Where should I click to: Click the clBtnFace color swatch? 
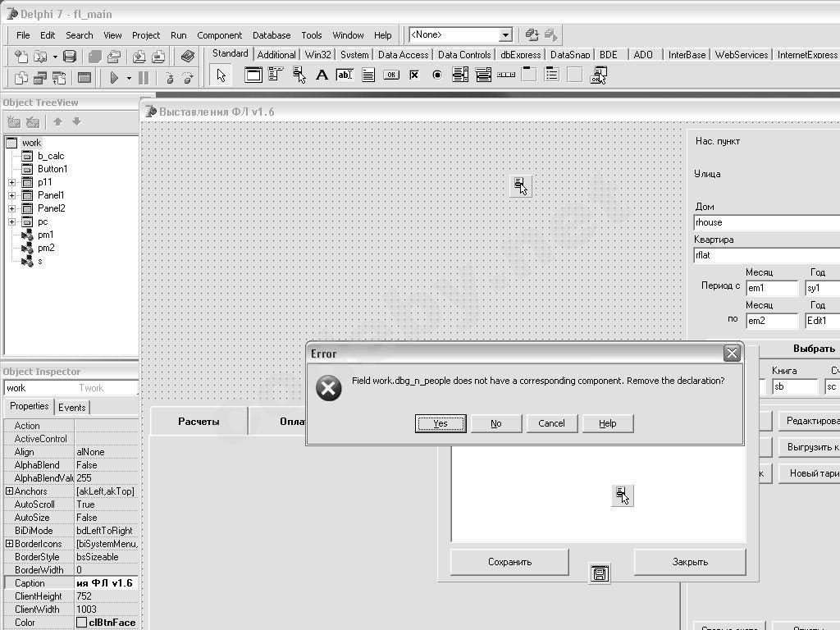point(81,623)
